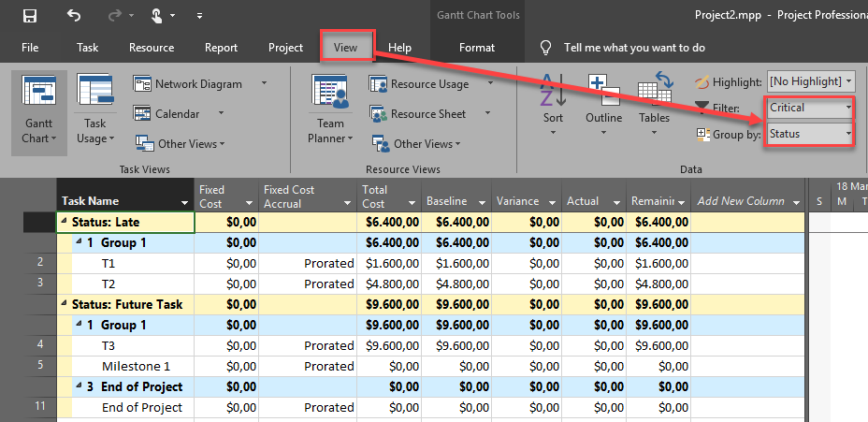Click the Add New Column header
Screen dimensions: 868x422
[742, 201]
